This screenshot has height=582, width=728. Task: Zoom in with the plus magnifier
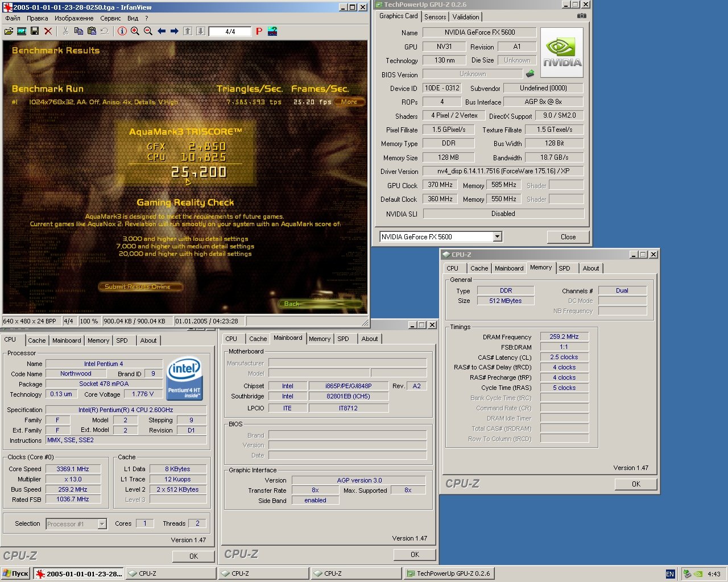[135, 31]
